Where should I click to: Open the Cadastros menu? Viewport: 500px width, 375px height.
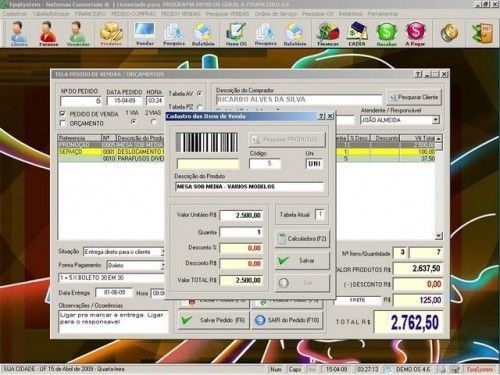tap(15, 14)
